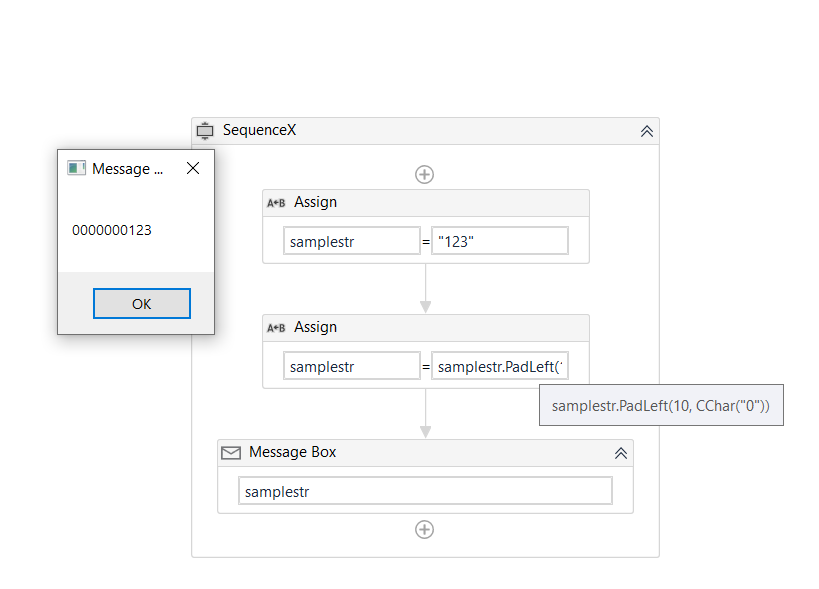Add activity at bottom plus icon
819x589 pixels.
(x=424, y=529)
